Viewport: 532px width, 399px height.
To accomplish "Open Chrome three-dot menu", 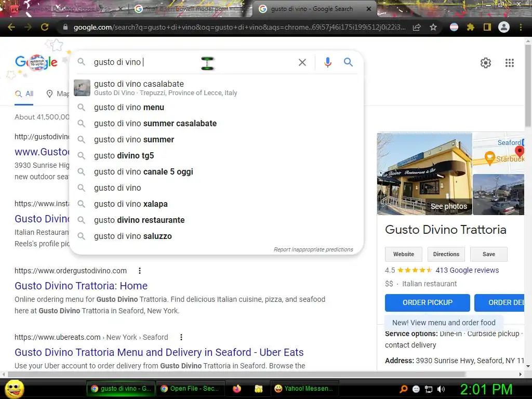I will (521, 27).
